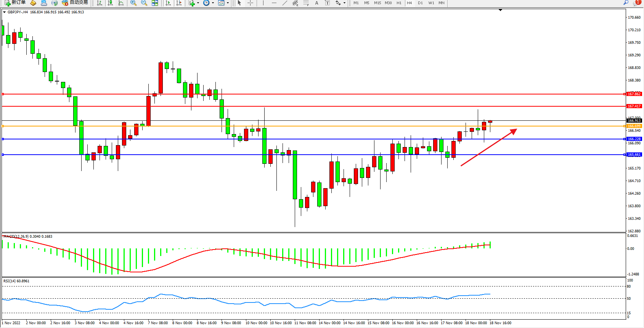
Task: Click the chart shift triangle marker at top
Action: (x=500, y=10)
